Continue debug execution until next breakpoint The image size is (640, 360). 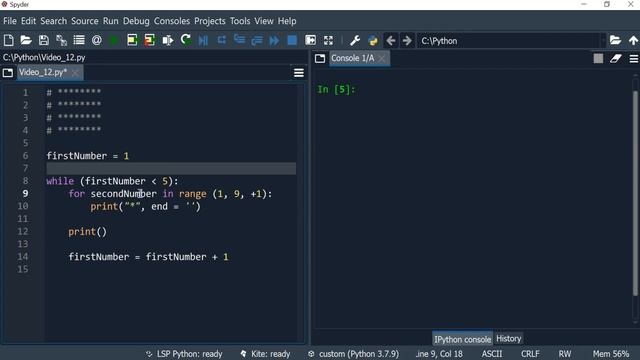point(274,40)
